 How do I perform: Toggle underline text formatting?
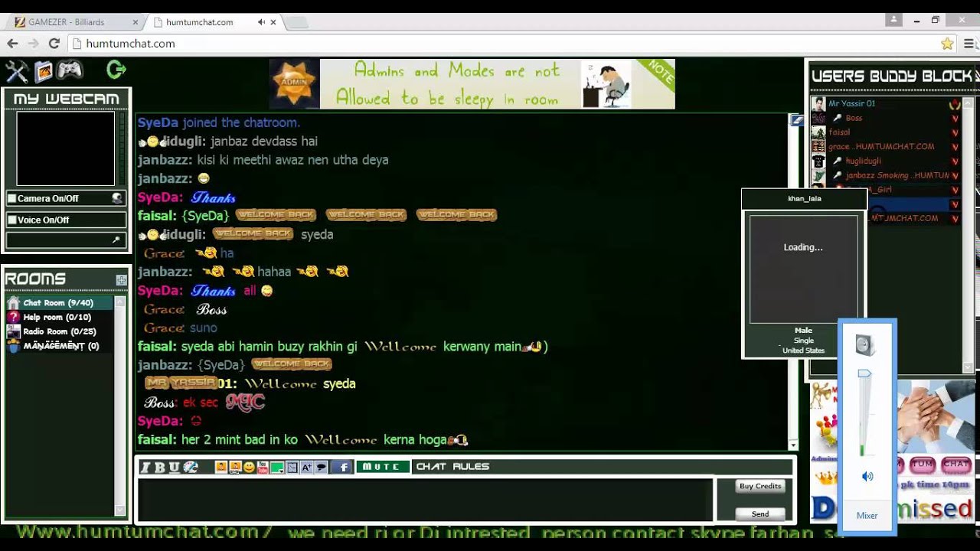click(x=174, y=467)
